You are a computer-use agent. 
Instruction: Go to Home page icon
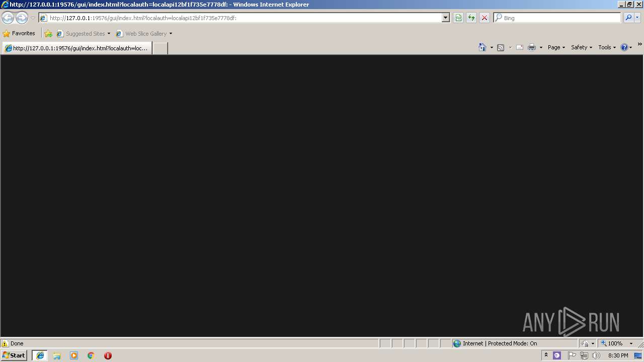(482, 47)
